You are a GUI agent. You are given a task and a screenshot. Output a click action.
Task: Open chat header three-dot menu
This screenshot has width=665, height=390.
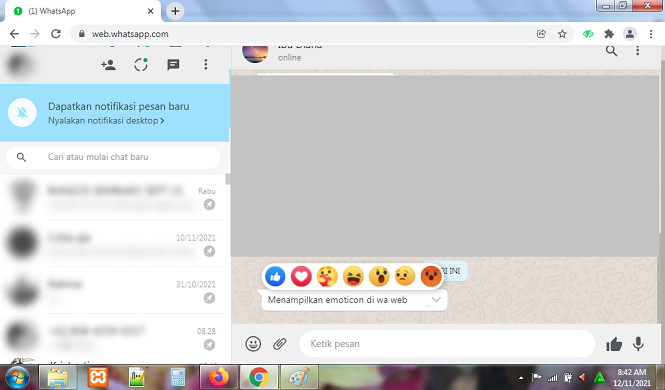click(x=637, y=51)
